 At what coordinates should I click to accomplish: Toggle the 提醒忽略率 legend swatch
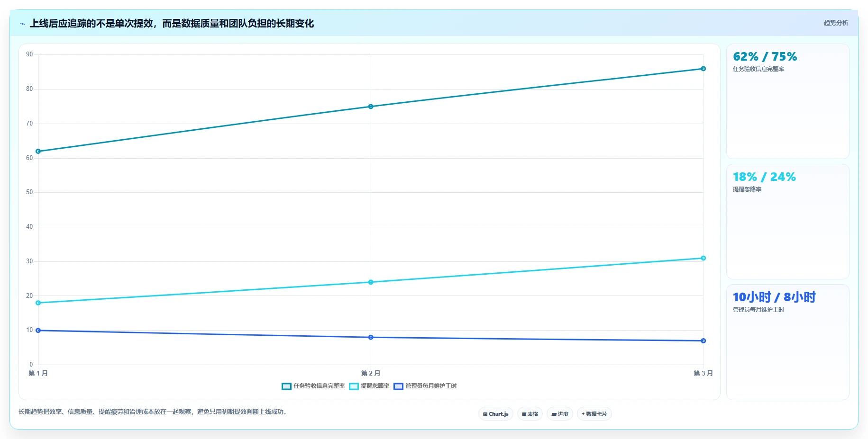(x=354, y=386)
